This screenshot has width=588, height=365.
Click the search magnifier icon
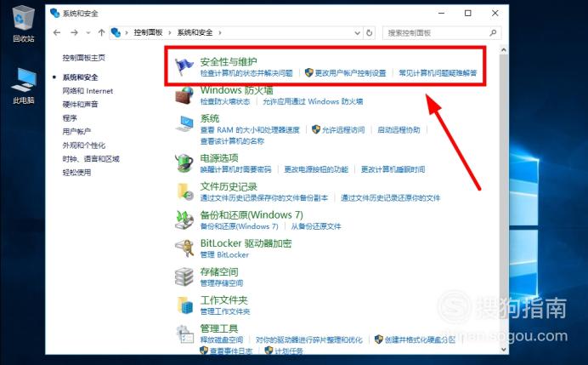(x=493, y=32)
